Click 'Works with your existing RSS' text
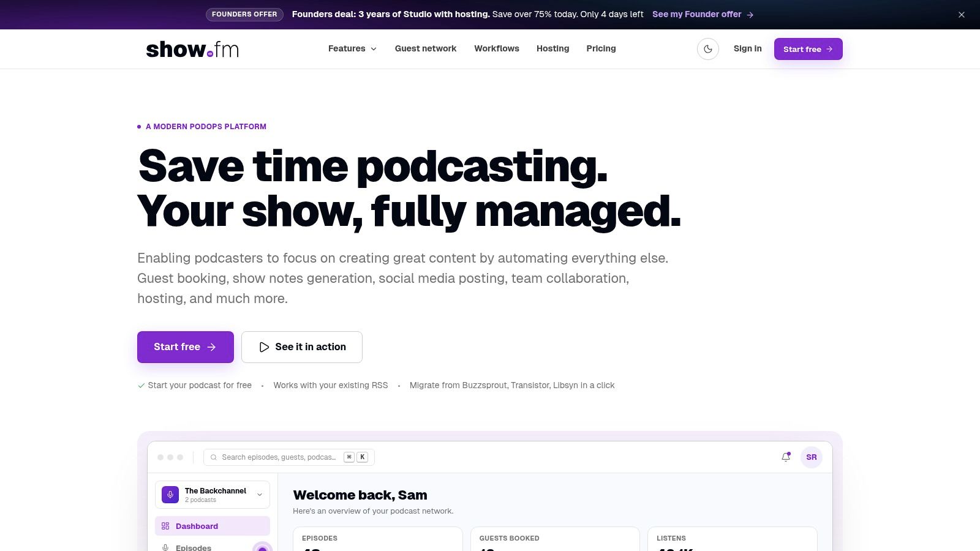This screenshot has width=980, height=551. point(331,385)
